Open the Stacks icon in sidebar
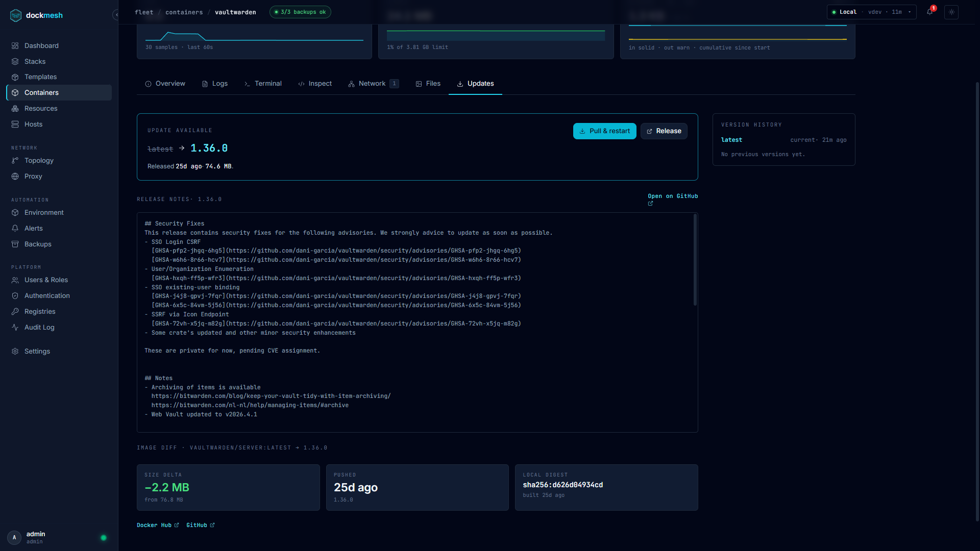Screen dimensions: 980x551 coord(15,61)
